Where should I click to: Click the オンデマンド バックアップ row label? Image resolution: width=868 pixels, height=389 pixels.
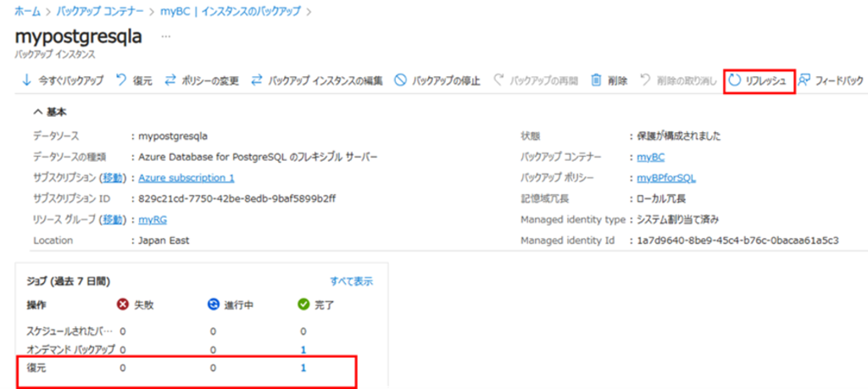pyautogui.click(x=71, y=350)
